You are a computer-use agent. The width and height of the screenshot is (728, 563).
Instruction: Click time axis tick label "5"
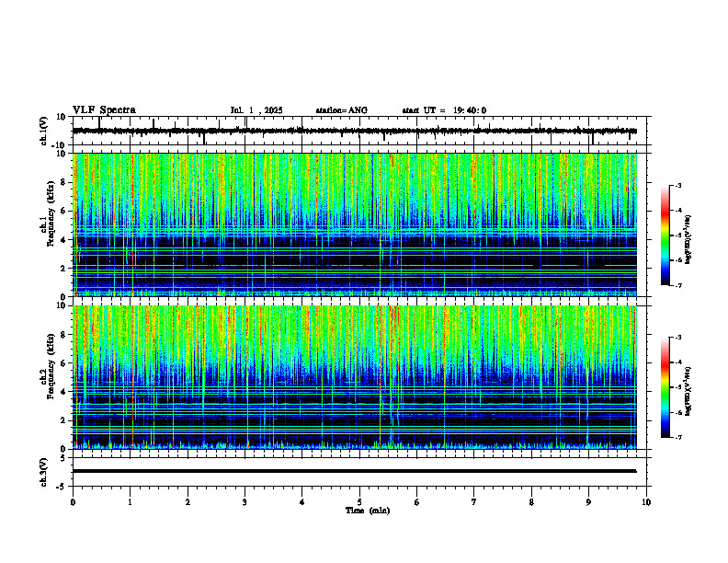[x=359, y=502]
